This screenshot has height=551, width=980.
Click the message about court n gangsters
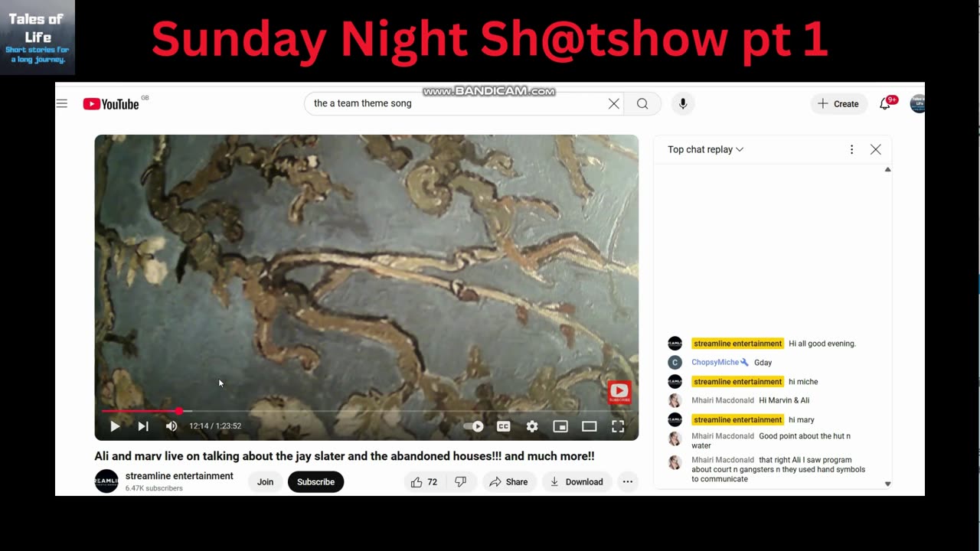[x=779, y=470]
